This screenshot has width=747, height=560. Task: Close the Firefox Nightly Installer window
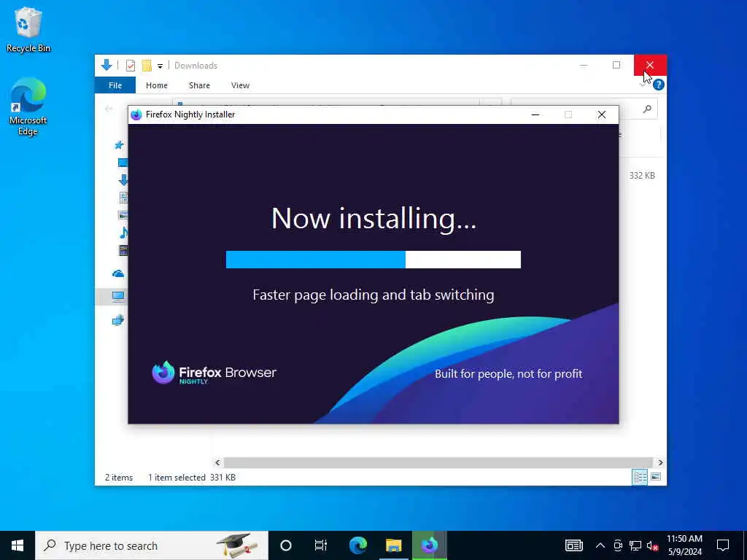pyautogui.click(x=602, y=114)
